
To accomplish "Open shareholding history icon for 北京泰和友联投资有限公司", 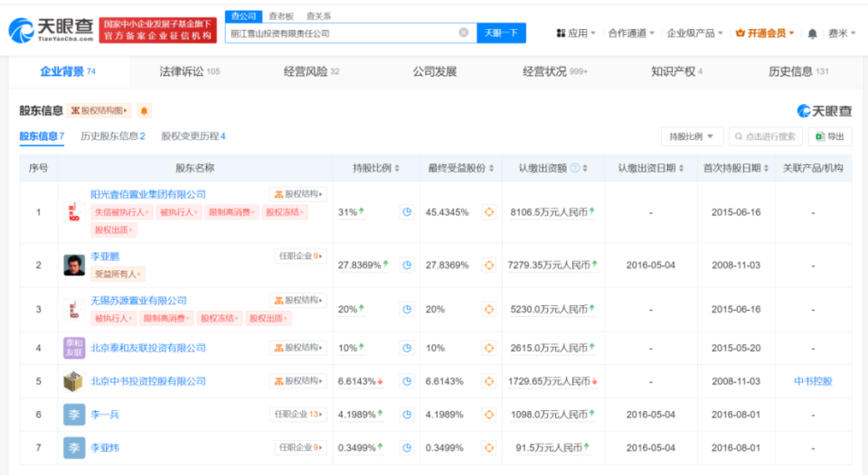I will pyautogui.click(x=407, y=348).
